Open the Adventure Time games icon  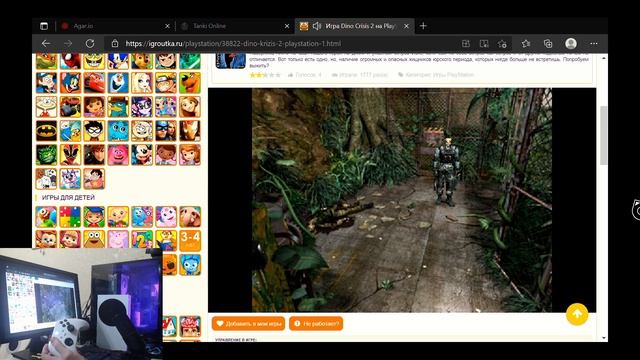point(70,131)
